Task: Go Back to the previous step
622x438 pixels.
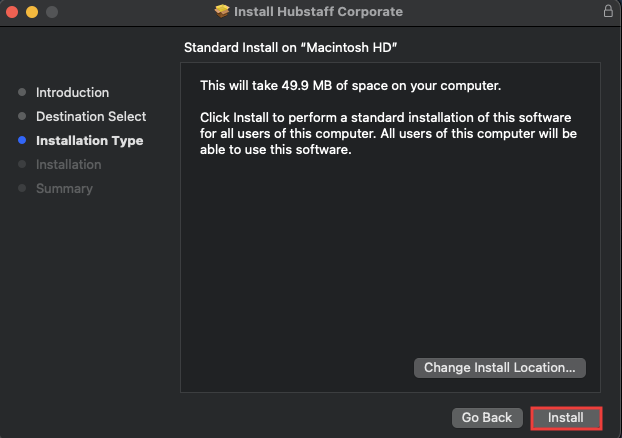Action: click(487, 418)
